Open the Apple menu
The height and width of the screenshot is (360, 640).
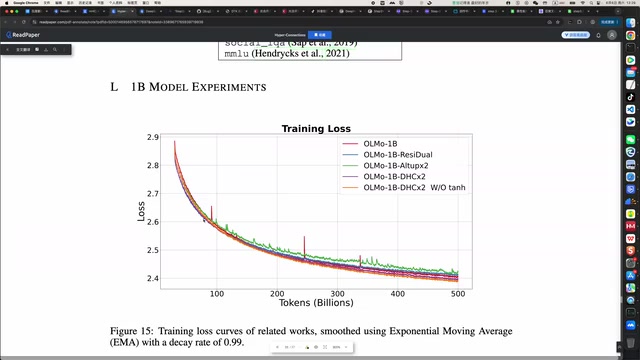point(6,3)
